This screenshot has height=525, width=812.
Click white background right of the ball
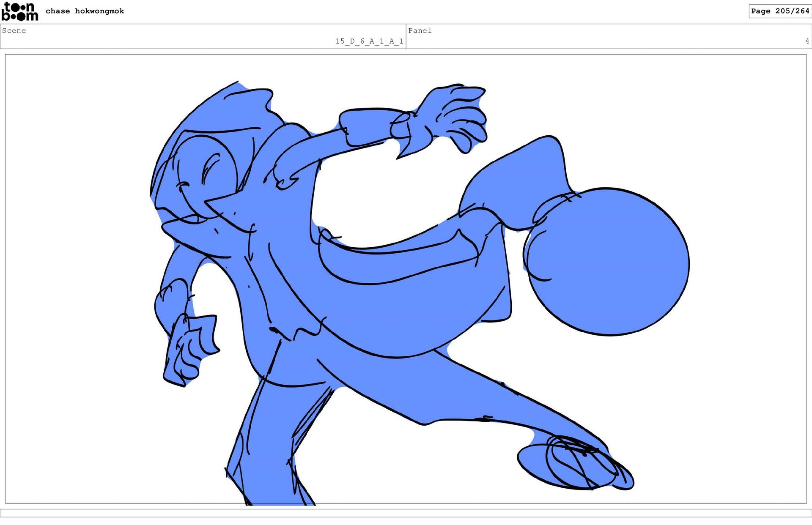749,262
